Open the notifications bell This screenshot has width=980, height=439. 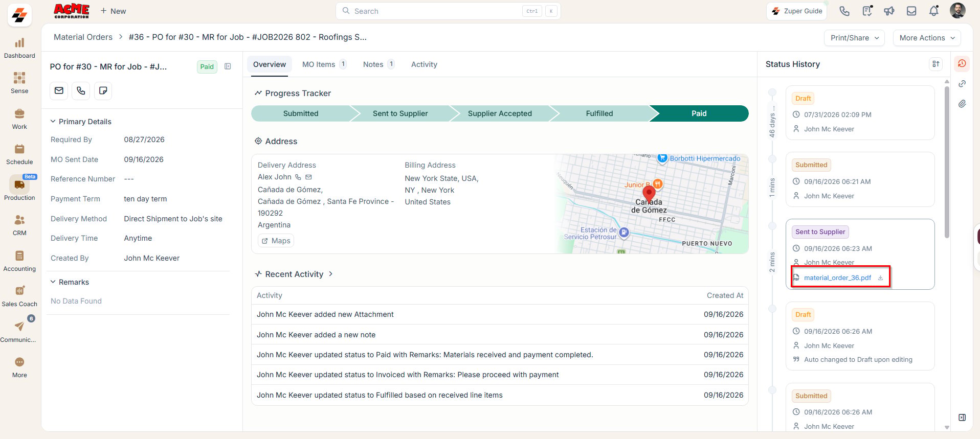coord(934,11)
